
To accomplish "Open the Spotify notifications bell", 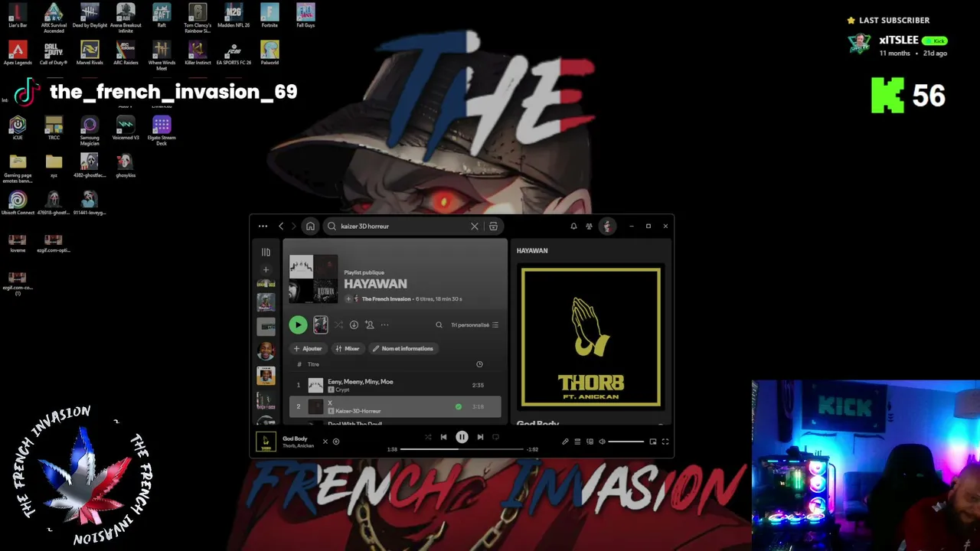I will 573,226.
